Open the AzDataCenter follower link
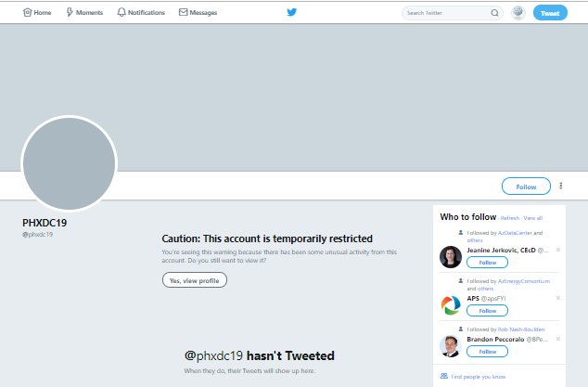Viewport: 588px width, 387px height. click(515, 233)
